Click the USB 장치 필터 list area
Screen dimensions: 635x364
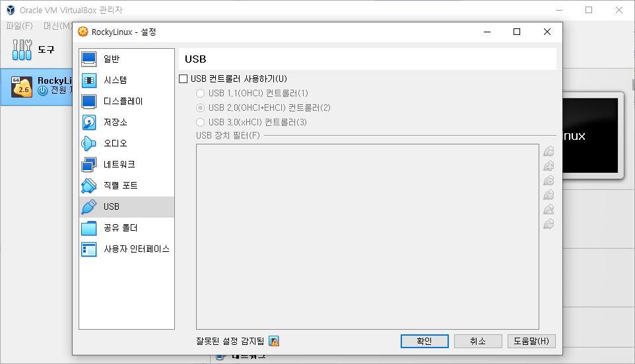click(x=367, y=237)
